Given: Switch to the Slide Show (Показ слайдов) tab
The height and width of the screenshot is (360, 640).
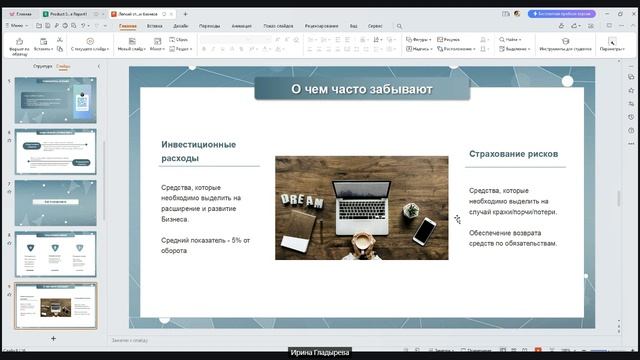Looking at the screenshot, I should 278,26.
